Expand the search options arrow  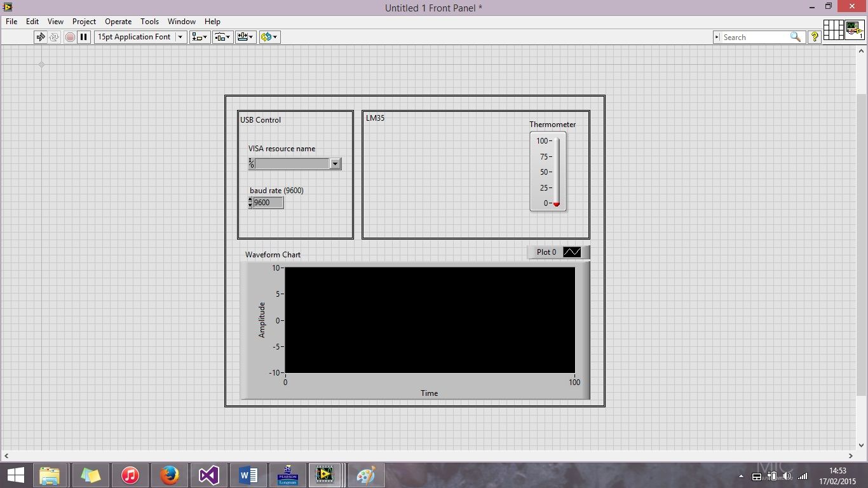click(718, 37)
